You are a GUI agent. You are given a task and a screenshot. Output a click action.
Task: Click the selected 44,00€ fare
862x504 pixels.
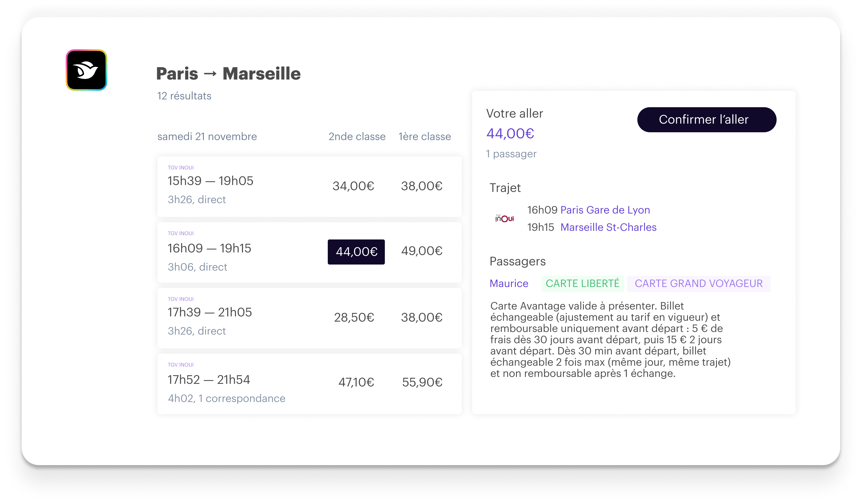pyautogui.click(x=356, y=252)
